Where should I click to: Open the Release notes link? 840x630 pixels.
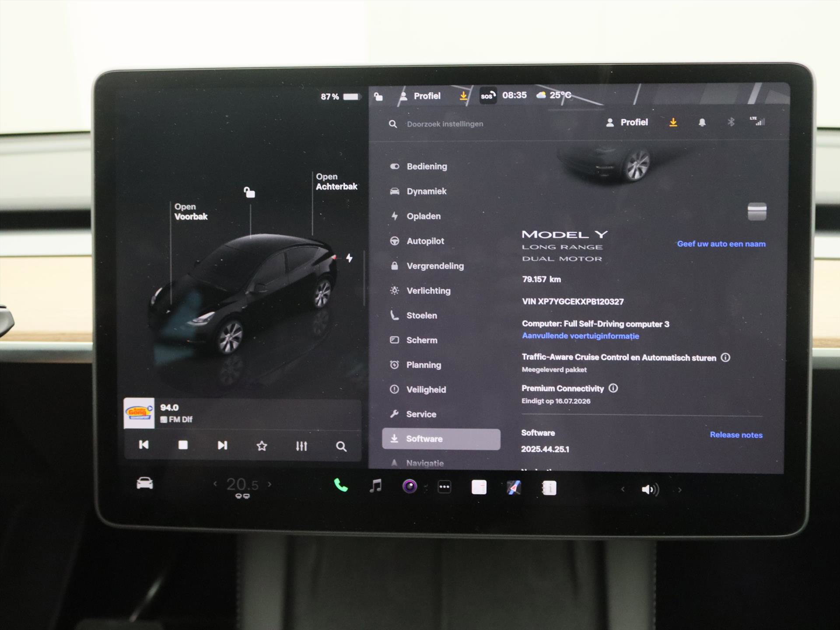736,435
